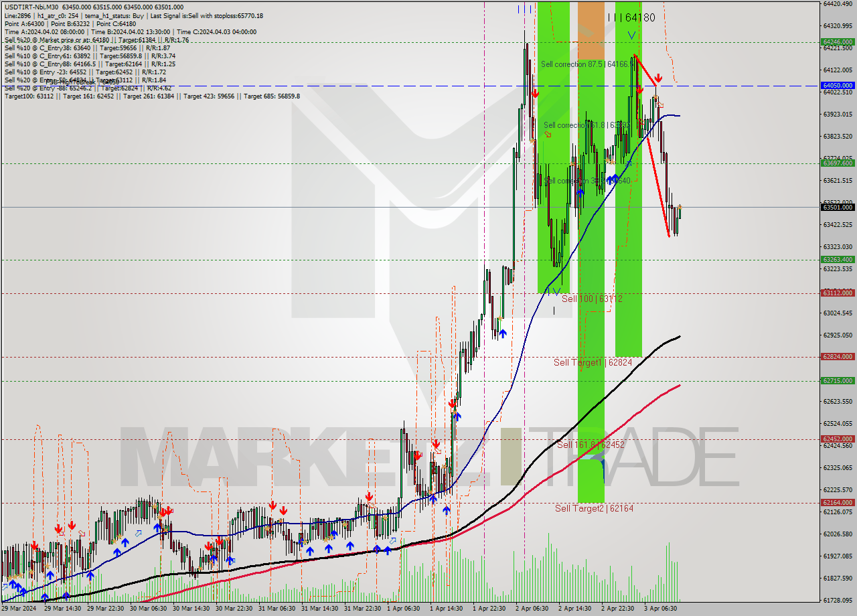857x616 pixels.
Task: Click the 63923.015 price axis value
Action: 838,114
